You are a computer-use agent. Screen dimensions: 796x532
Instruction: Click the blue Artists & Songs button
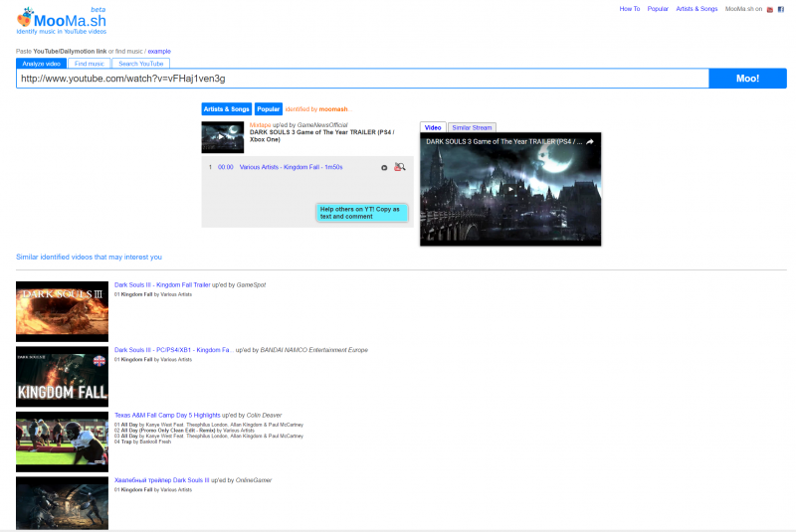point(226,108)
